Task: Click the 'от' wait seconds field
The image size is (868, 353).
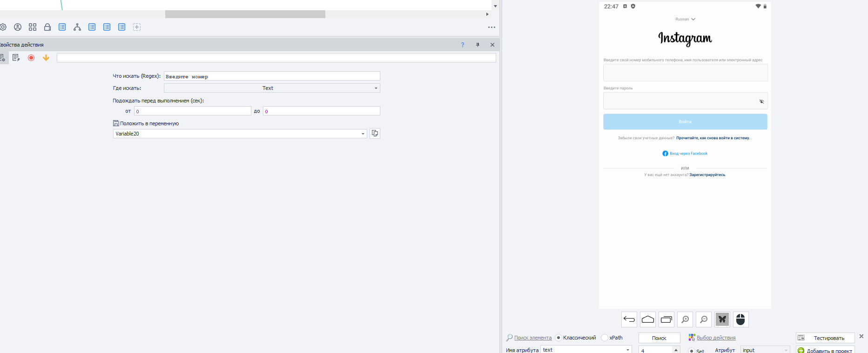Action: tap(193, 111)
